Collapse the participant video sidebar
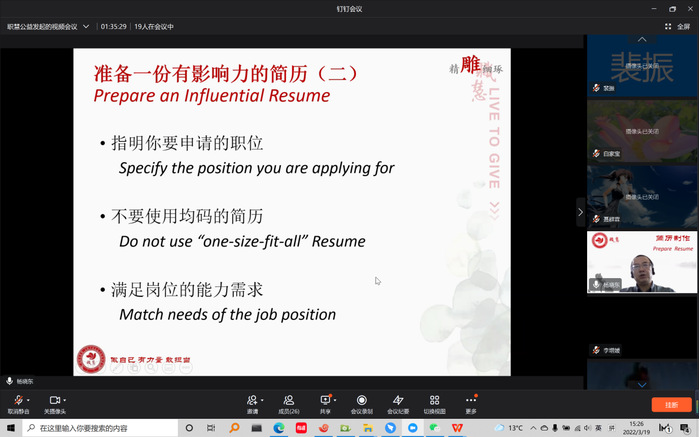This screenshot has width=699, height=437. [x=580, y=212]
